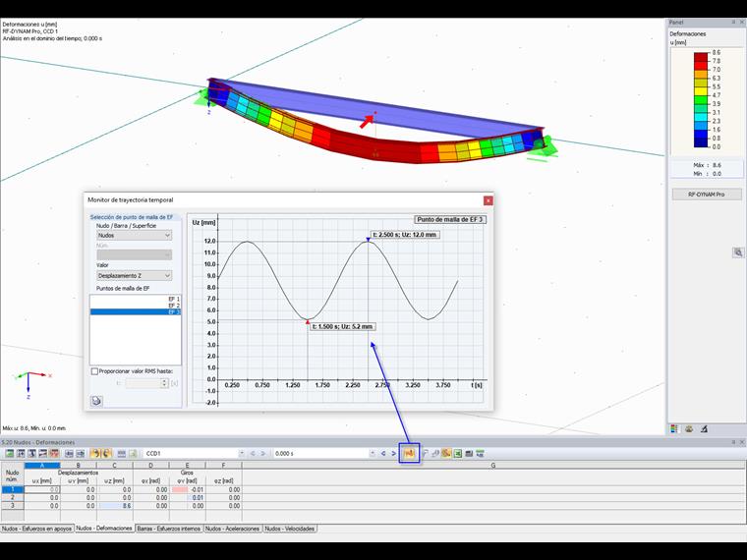Select table row header for Nudo 2
This screenshot has width=747, height=560.
13,497
